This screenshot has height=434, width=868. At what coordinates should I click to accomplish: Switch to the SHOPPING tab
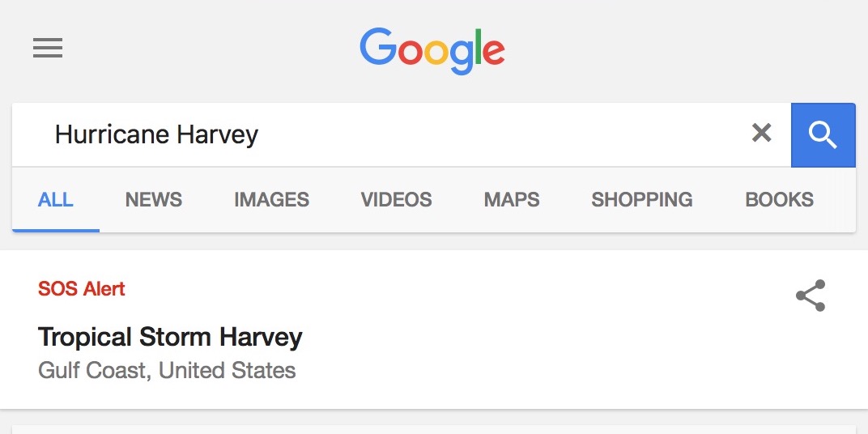click(x=642, y=200)
